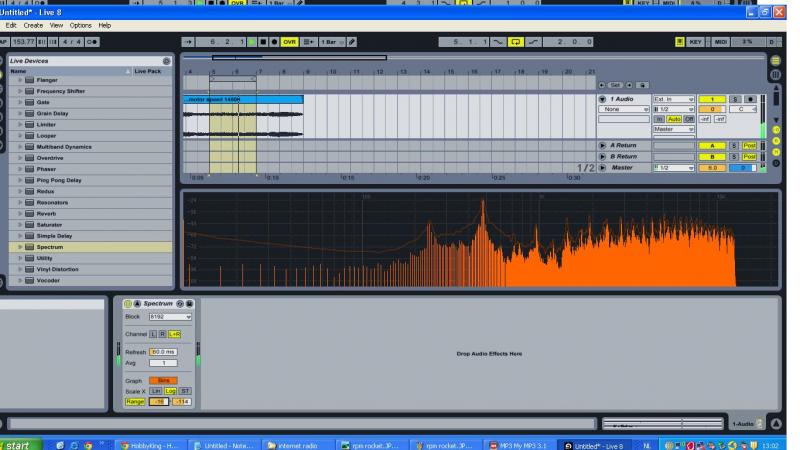Select the Saturator folder icon

click(30, 225)
